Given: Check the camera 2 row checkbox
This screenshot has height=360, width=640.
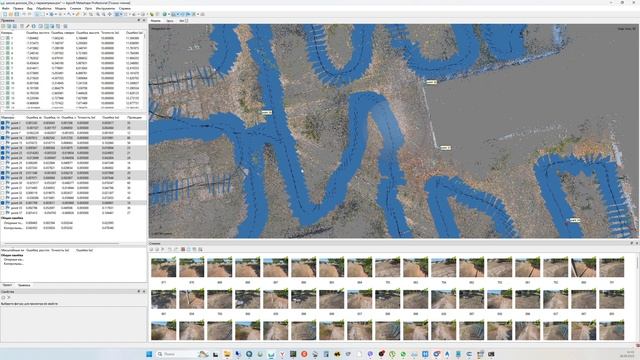Looking at the screenshot, I should [2, 43].
